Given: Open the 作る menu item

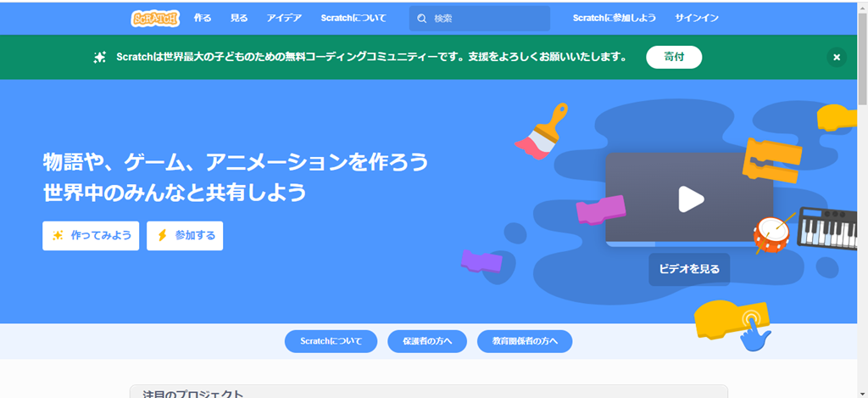Looking at the screenshot, I should point(203,19).
